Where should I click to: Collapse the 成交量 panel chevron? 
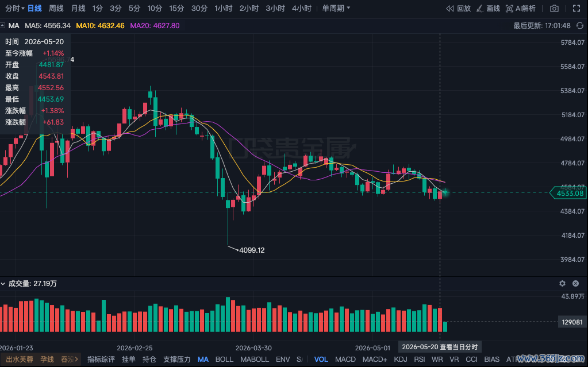point(3,284)
